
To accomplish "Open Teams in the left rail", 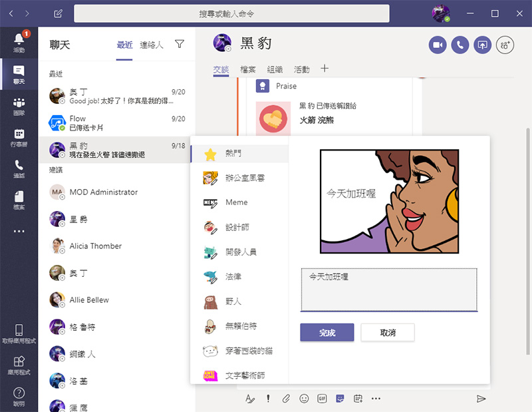I will pyautogui.click(x=19, y=106).
